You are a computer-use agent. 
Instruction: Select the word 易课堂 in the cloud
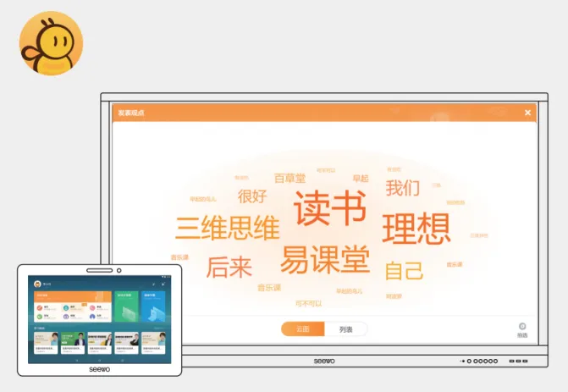(325, 259)
